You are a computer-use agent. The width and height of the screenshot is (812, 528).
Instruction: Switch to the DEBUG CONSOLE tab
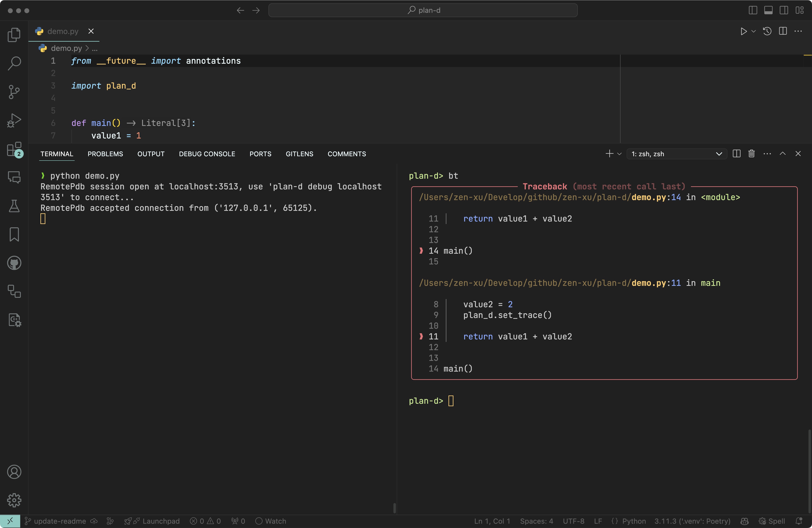coord(207,154)
